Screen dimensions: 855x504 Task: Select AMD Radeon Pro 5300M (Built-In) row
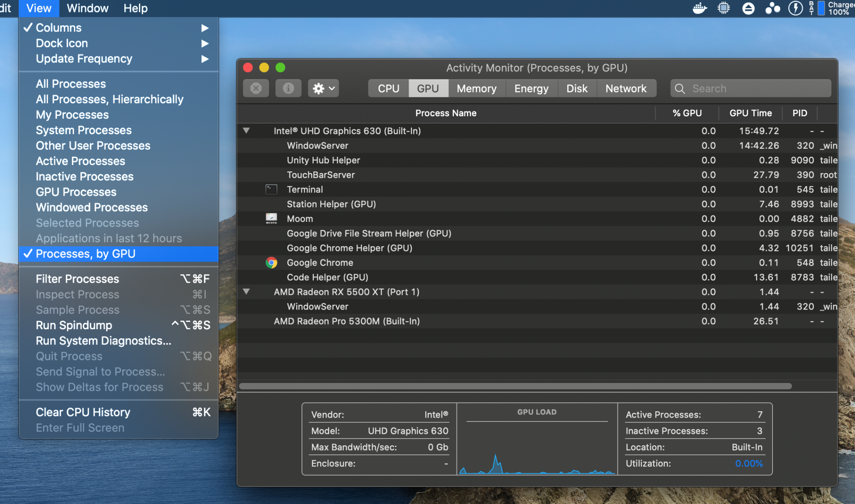537,321
